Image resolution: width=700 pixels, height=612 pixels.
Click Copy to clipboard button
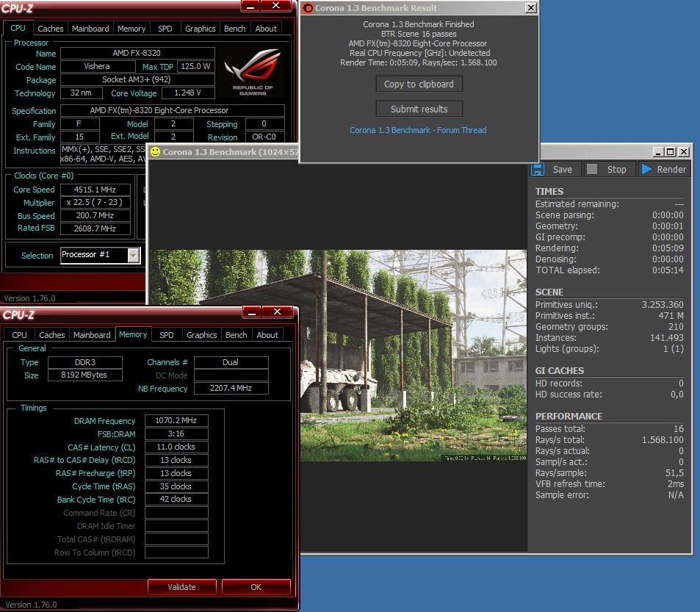pyautogui.click(x=419, y=84)
